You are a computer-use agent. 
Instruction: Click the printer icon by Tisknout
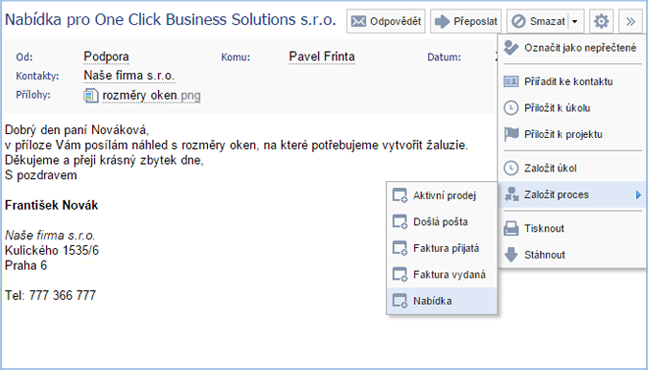tap(511, 228)
